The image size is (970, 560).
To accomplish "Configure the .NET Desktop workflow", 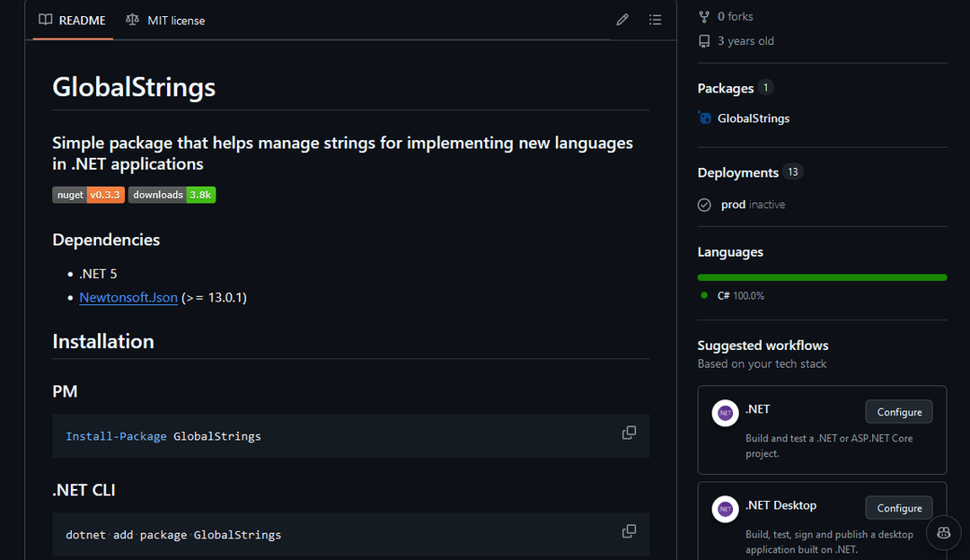I will point(898,507).
